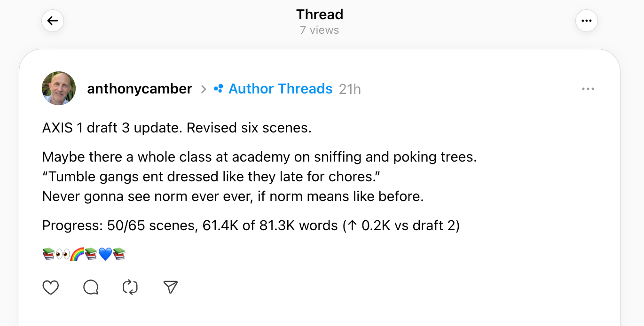644x326 pixels.
Task: Click the blue heart emoji
Action: click(x=105, y=255)
